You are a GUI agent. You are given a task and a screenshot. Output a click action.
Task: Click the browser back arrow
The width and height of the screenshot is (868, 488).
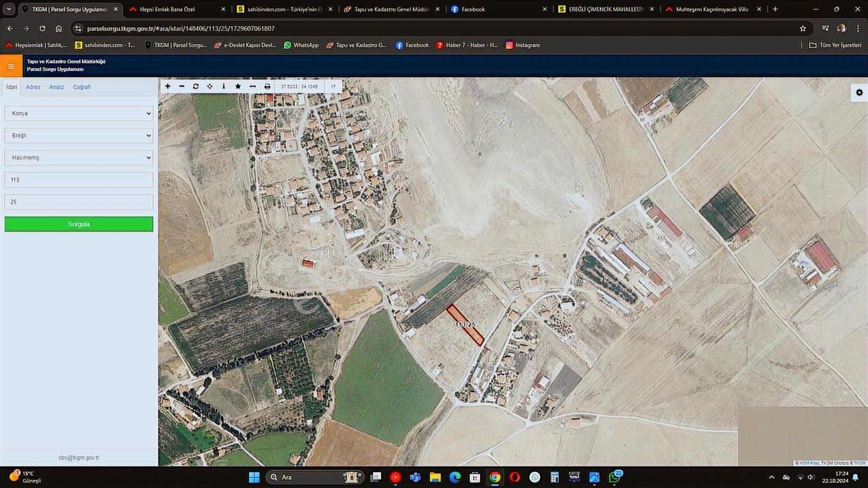[10, 28]
